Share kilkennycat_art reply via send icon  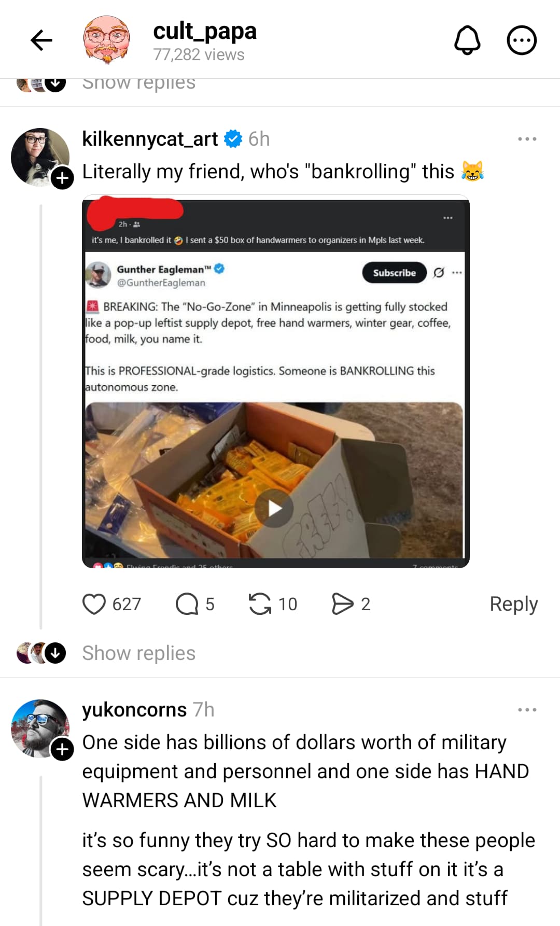coord(342,604)
